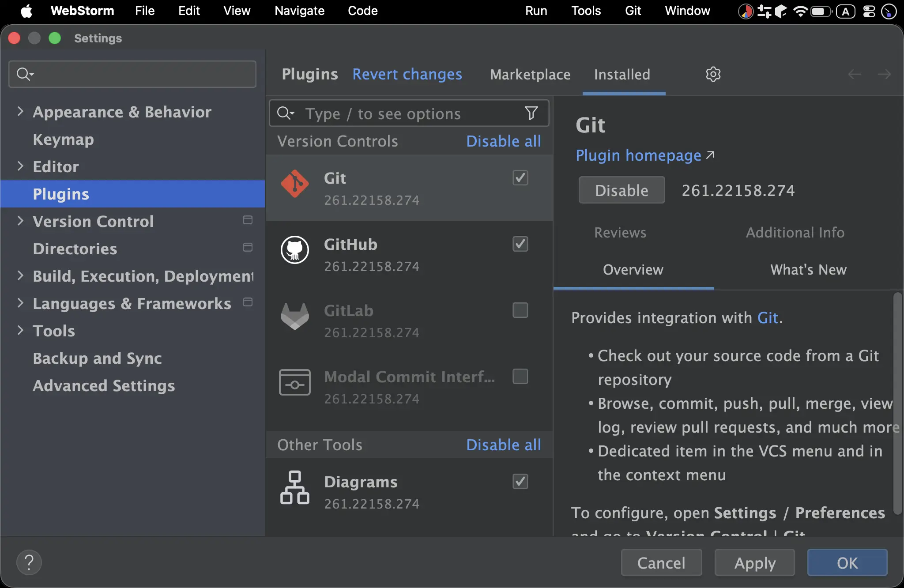The image size is (904, 588).
Task: Open help with the question mark button
Action: 29,562
